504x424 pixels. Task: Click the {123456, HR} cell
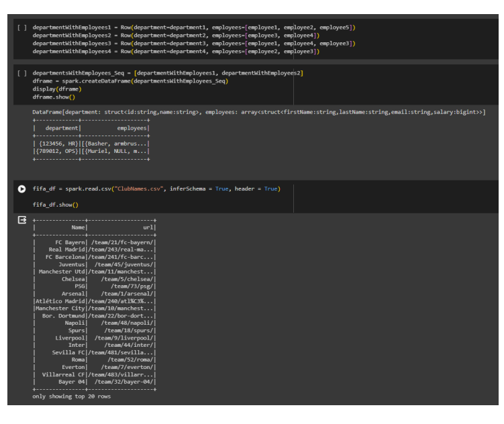pyautogui.click(x=58, y=144)
